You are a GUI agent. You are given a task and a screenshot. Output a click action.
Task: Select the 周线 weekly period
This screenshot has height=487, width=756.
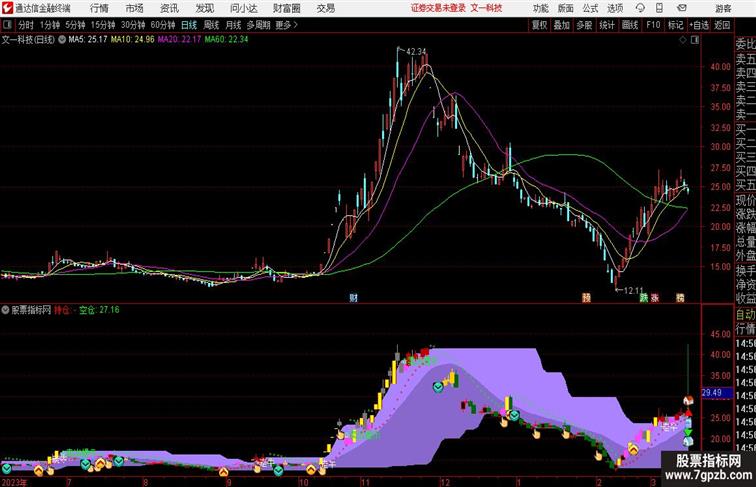pos(211,25)
